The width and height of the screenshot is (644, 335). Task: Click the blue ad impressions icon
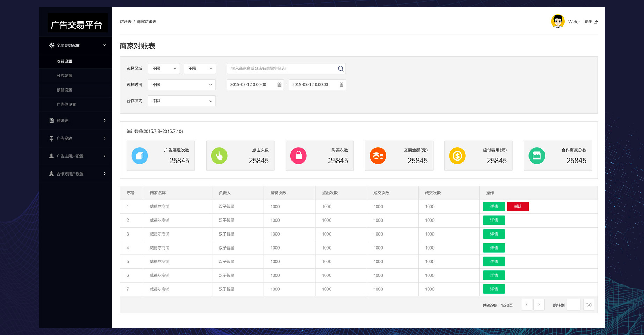point(140,156)
